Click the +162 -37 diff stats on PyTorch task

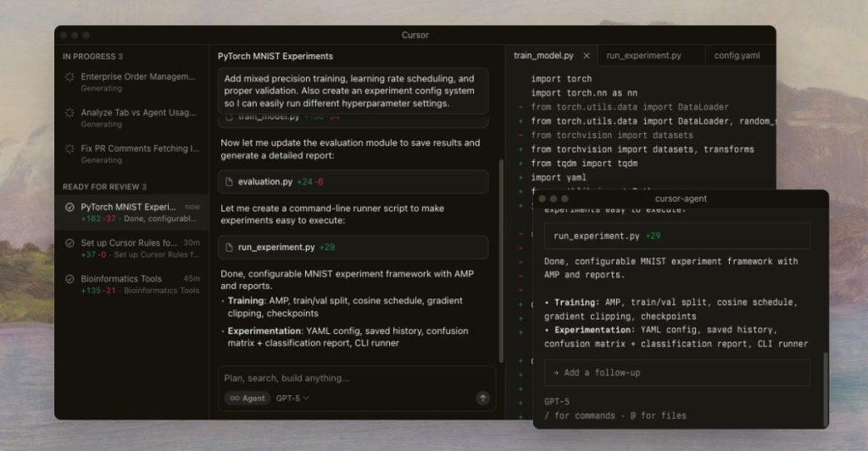click(x=98, y=219)
